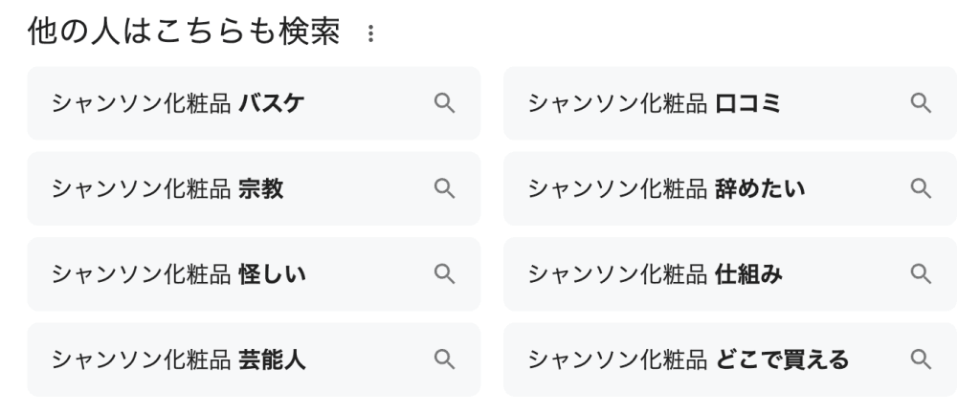Click search icon beside シャンソン化粧品 バスケ
Image resolution: width=980 pixels, height=413 pixels.
[x=444, y=103]
